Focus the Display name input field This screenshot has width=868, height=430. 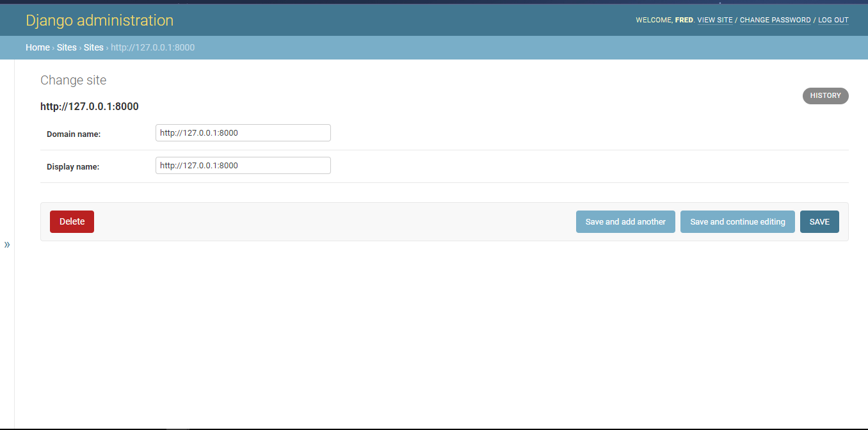tap(243, 165)
